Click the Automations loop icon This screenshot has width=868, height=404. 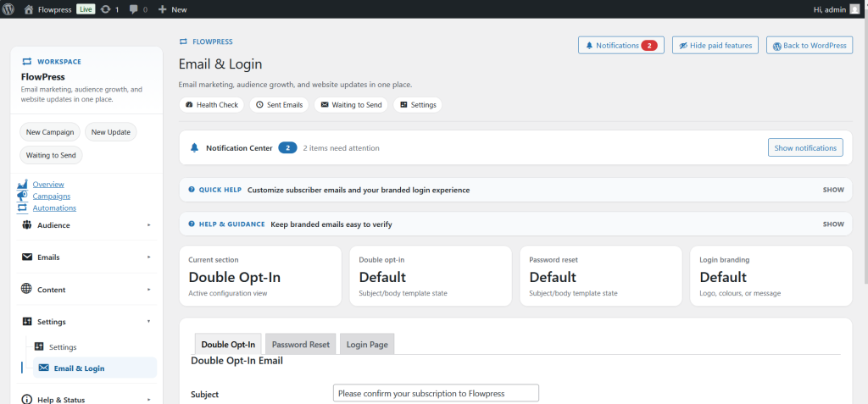22,208
